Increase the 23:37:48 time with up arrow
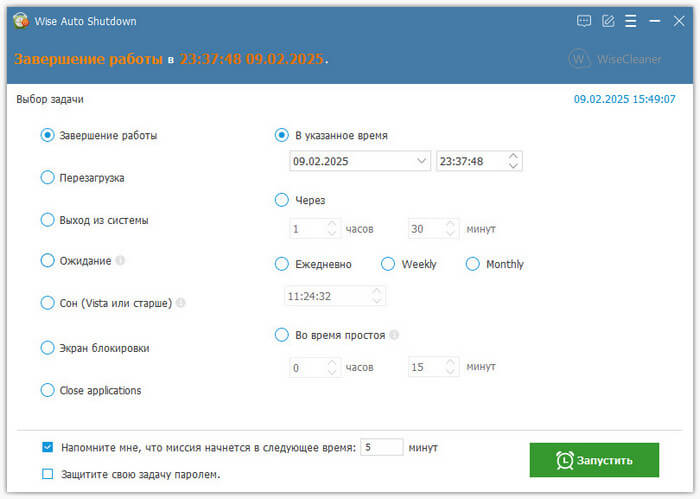This screenshot has width=700, height=499. [513, 156]
